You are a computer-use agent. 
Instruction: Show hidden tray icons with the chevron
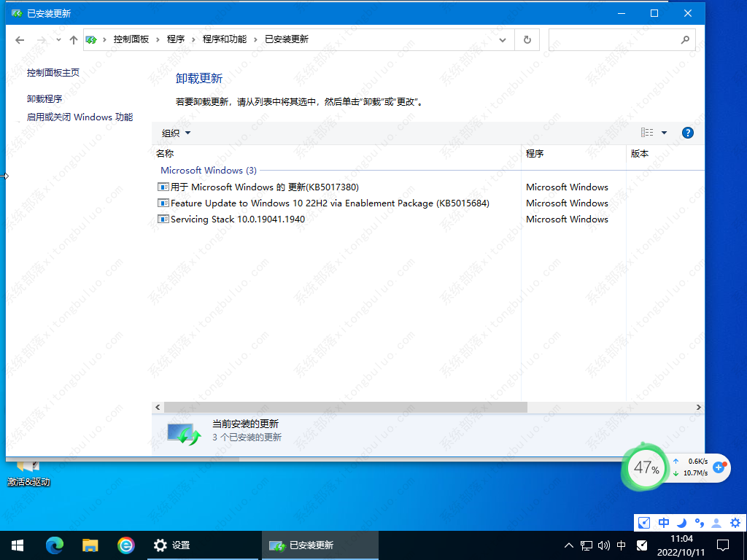(569, 545)
